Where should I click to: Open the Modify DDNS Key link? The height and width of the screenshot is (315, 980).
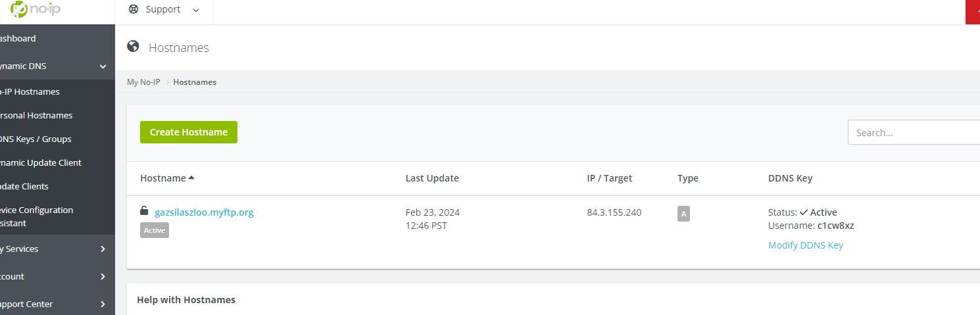[x=805, y=245]
